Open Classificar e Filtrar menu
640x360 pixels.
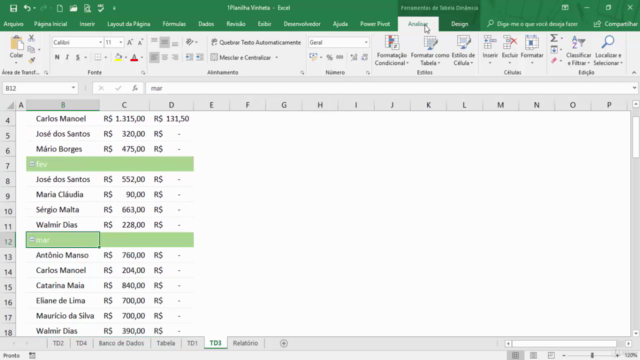[x=578, y=51]
